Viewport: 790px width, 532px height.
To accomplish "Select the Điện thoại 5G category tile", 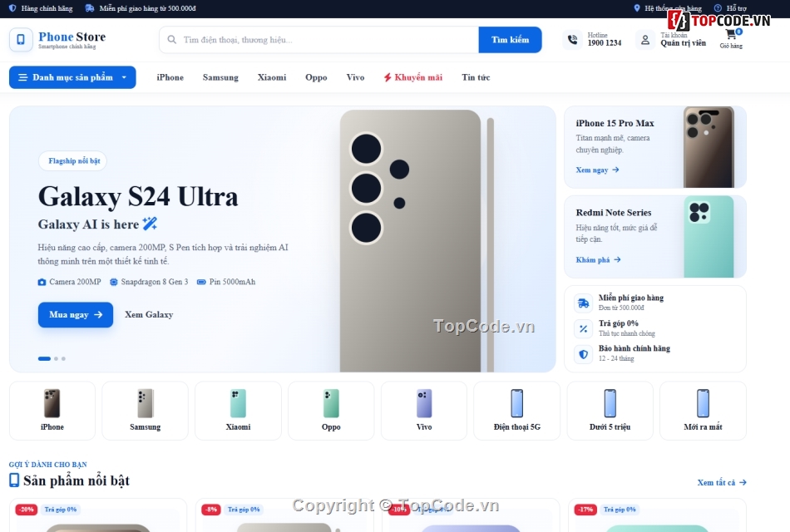I will point(517,411).
